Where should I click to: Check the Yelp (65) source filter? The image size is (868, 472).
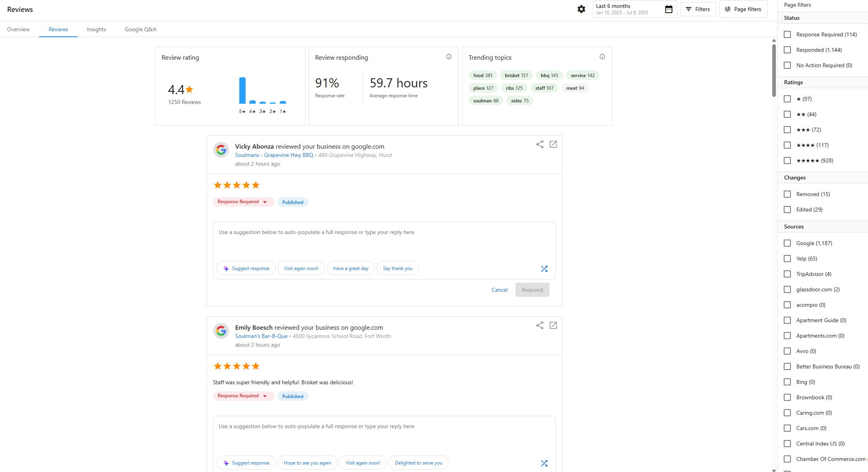[787, 259]
